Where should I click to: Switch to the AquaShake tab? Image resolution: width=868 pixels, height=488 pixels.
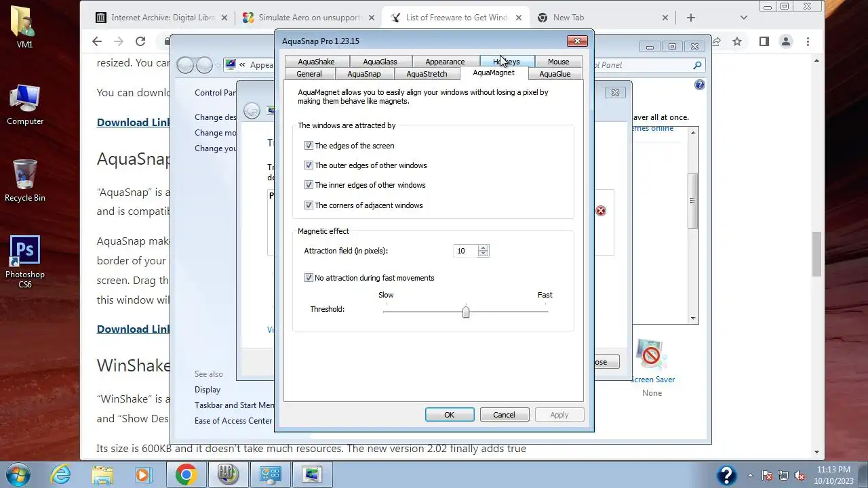[x=316, y=62]
